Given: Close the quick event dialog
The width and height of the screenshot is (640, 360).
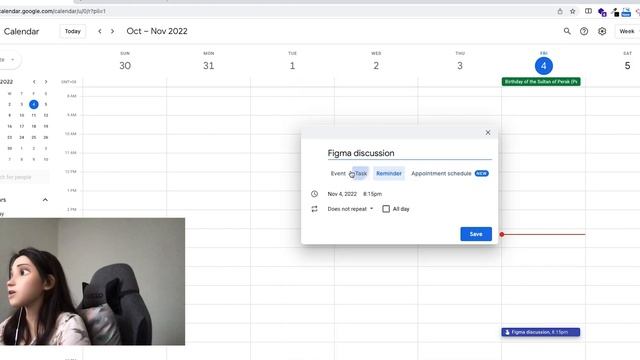Looking at the screenshot, I should click(488, 132).
